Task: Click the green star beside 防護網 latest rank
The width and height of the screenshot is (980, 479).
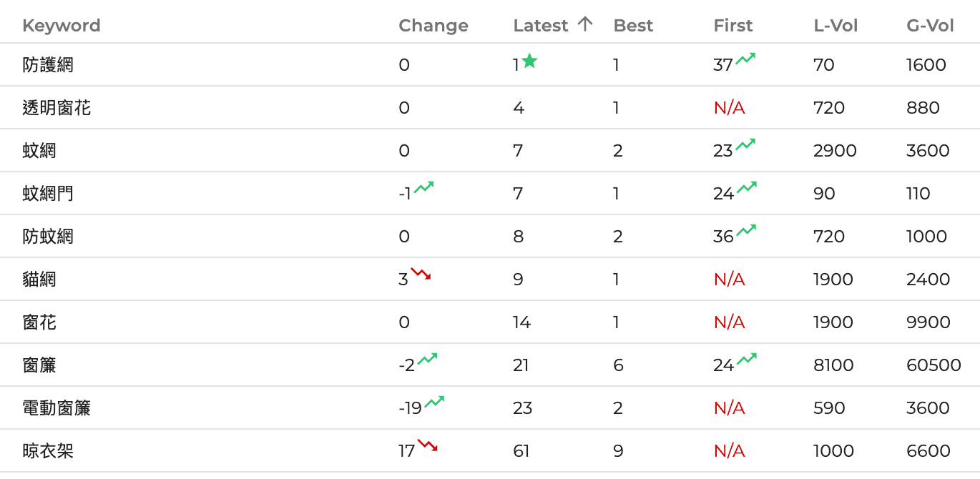Action: tap(529, 61)
